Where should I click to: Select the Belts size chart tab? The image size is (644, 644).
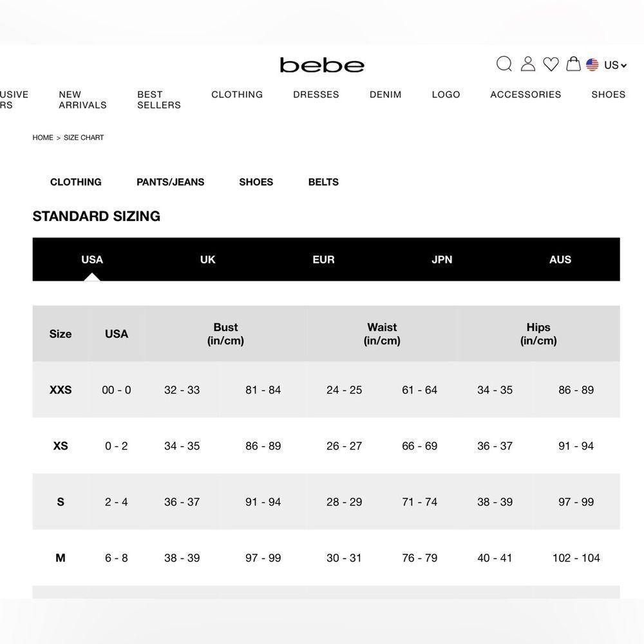(x=323, y=182)
